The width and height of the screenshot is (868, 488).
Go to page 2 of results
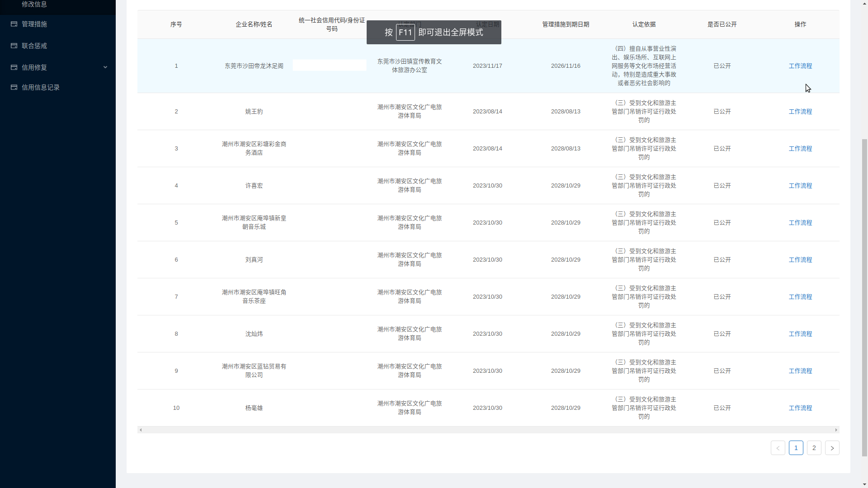pos(814,448)
